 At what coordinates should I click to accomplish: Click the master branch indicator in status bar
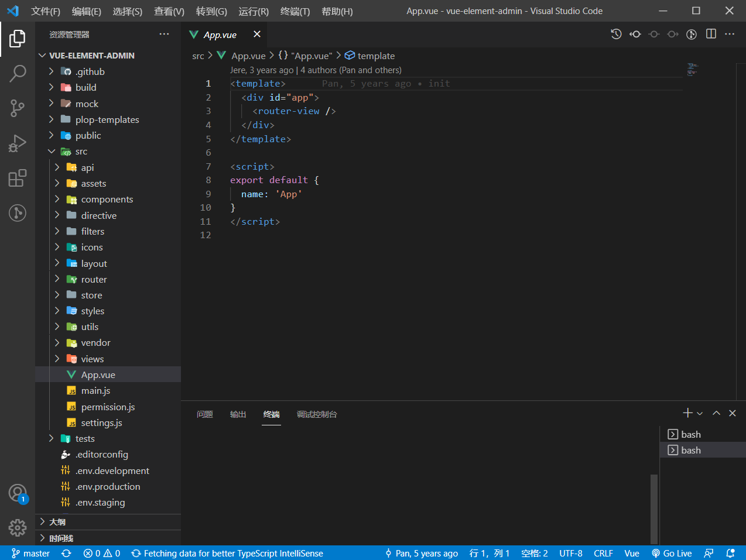click(30, 553)
